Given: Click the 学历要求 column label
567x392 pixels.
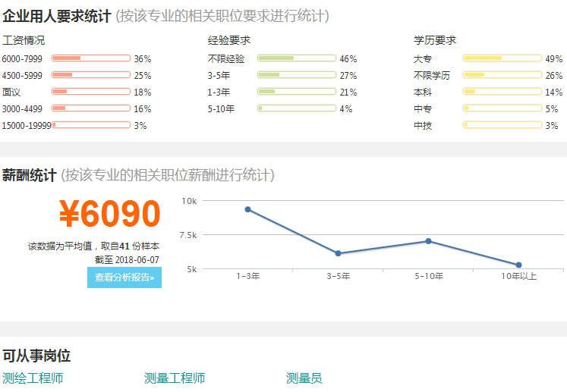Looking at the screenshot, I should (435, 40).
